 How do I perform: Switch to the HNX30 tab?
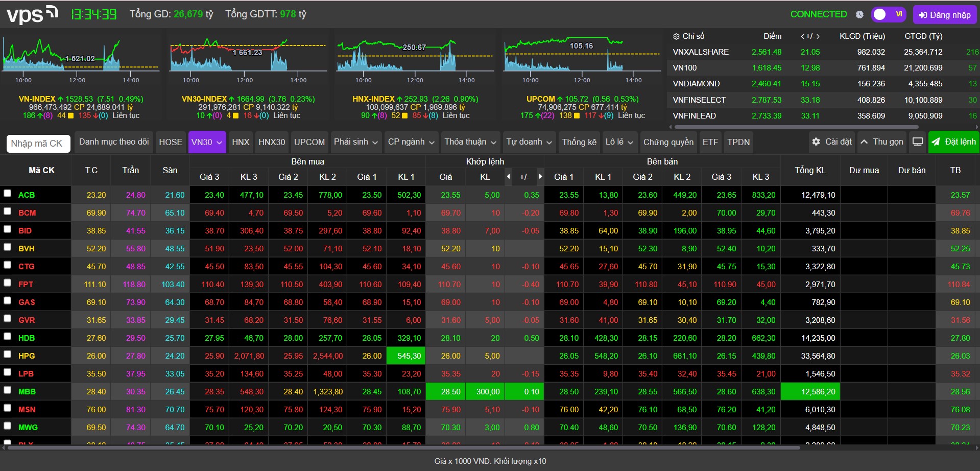(x=272, y=142)
